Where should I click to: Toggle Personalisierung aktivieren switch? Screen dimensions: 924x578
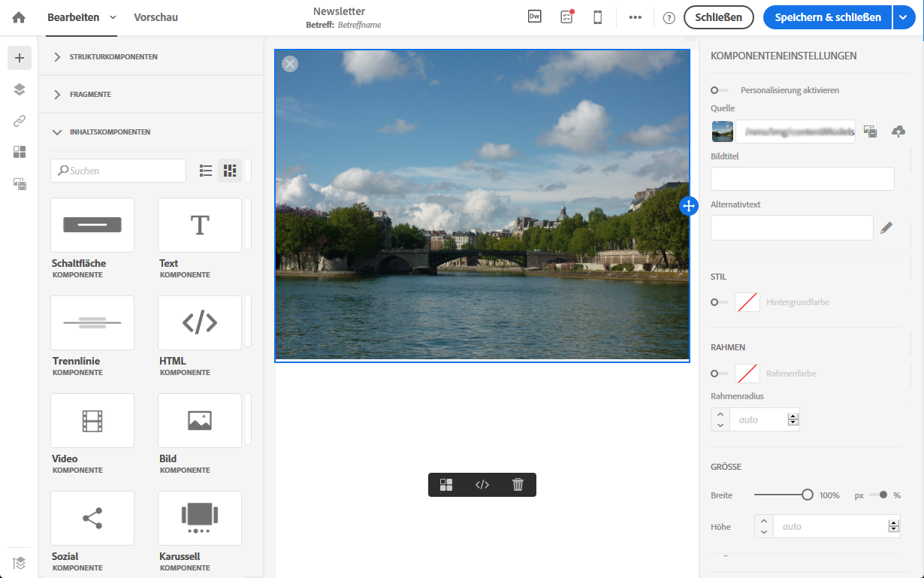click(720, 90)
